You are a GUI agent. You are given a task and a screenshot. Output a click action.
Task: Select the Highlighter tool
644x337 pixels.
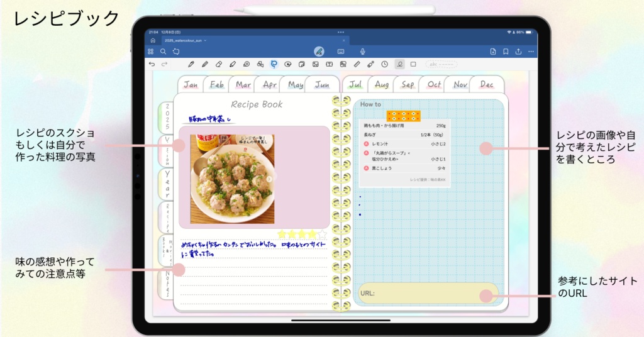[x=233, y=64]
